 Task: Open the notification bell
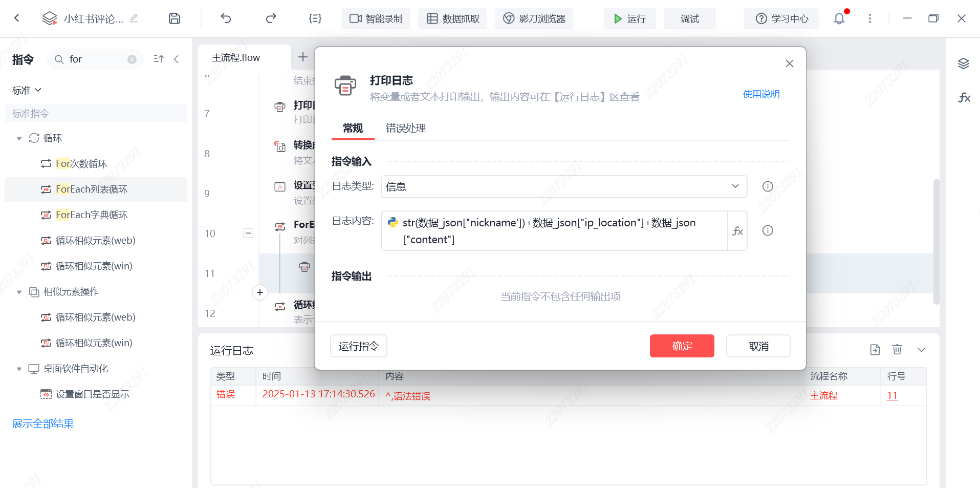[x=839, y=18]
